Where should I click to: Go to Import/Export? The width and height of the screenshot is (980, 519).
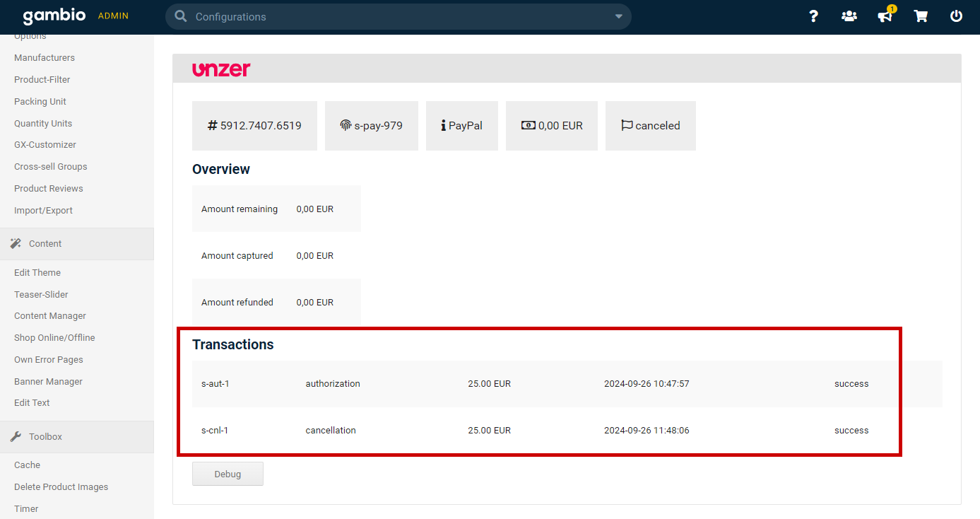[43, 211]
